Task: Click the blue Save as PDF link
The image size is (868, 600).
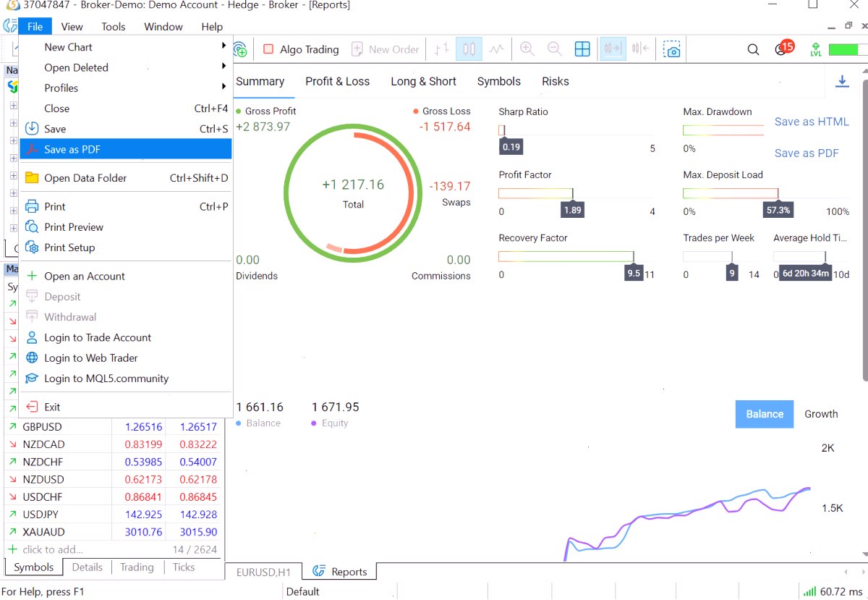Action: (807, 153)
